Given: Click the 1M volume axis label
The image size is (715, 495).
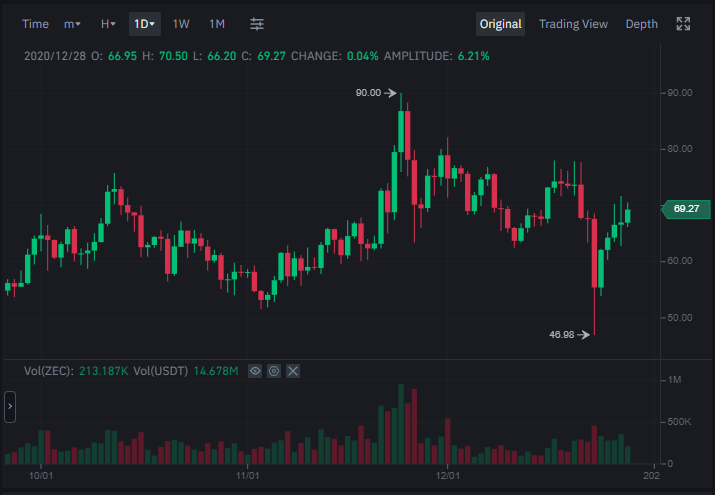Looking at the screenshot, I should pyautogui.click(x=674, y=380).
